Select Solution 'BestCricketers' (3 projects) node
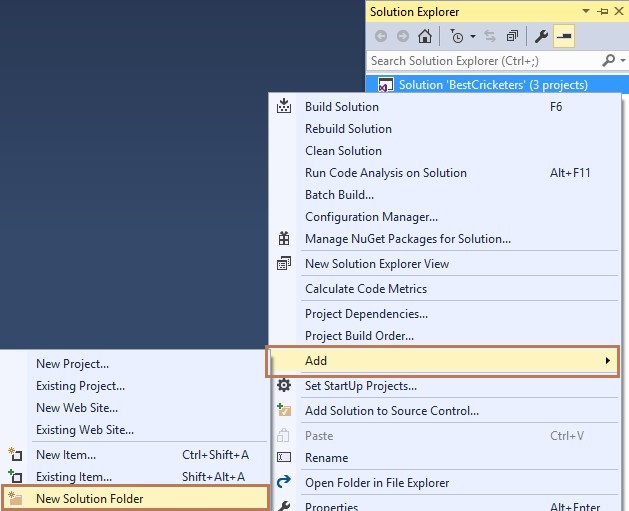This screenshot has width=629, height=511. tap(497, 85)
